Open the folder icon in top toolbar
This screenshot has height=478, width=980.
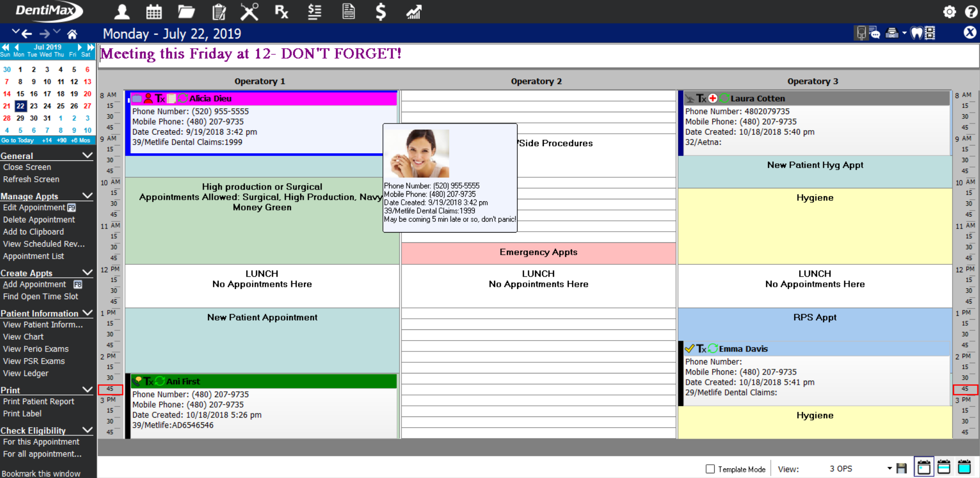coord(186,11)
